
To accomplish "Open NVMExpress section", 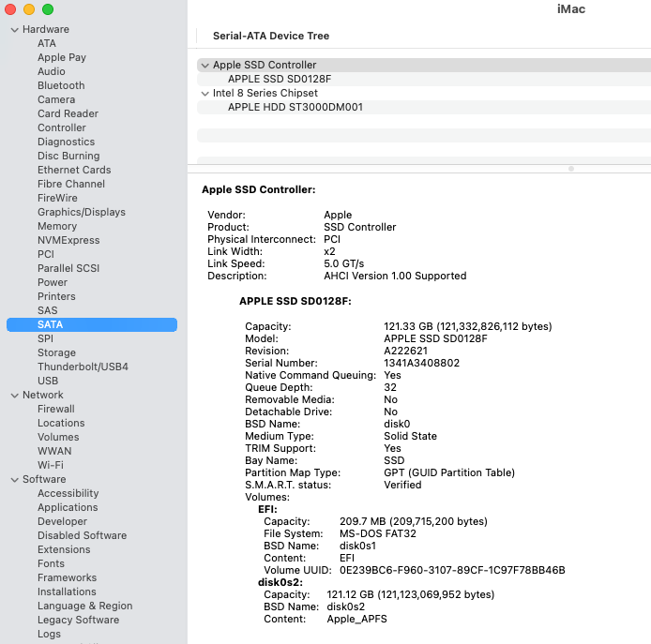I will pos(68,240).
